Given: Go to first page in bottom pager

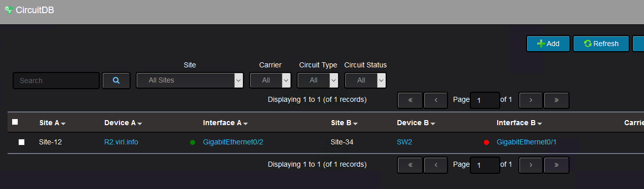Looking at the screenshot, I should tap(410, 165).
